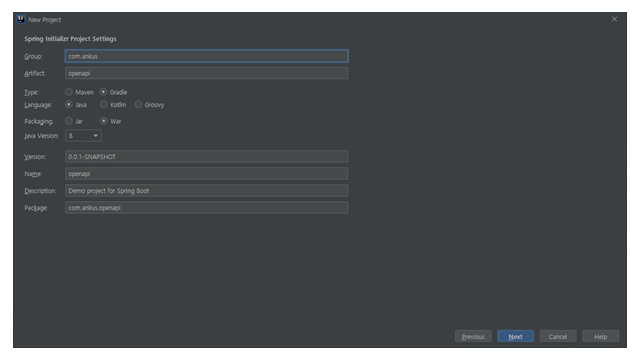
Task: Focus the Artifact input field
Action: click(207, 73)
